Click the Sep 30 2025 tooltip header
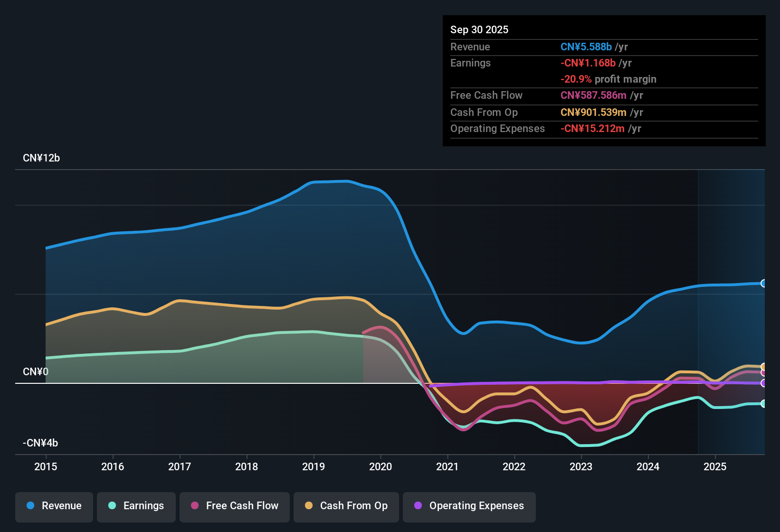This screenshot has height=532, width=780. [479, 29]
